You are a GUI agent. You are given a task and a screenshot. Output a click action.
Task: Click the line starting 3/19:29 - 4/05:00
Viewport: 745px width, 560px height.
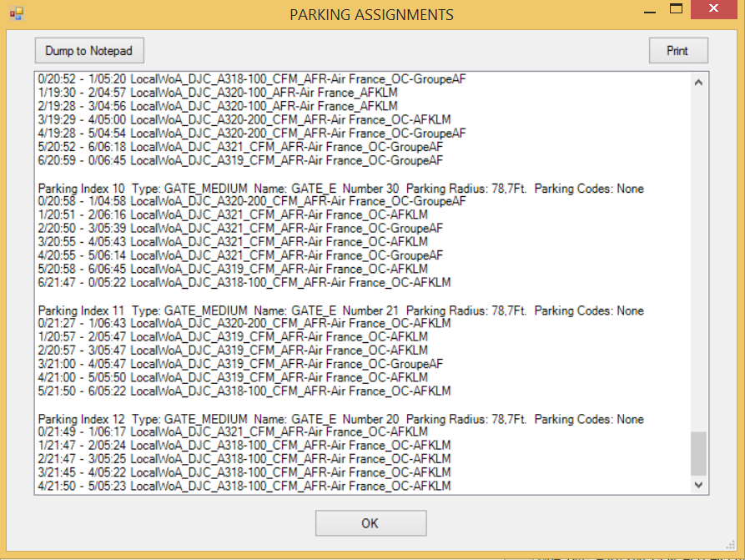click(244, 120)
